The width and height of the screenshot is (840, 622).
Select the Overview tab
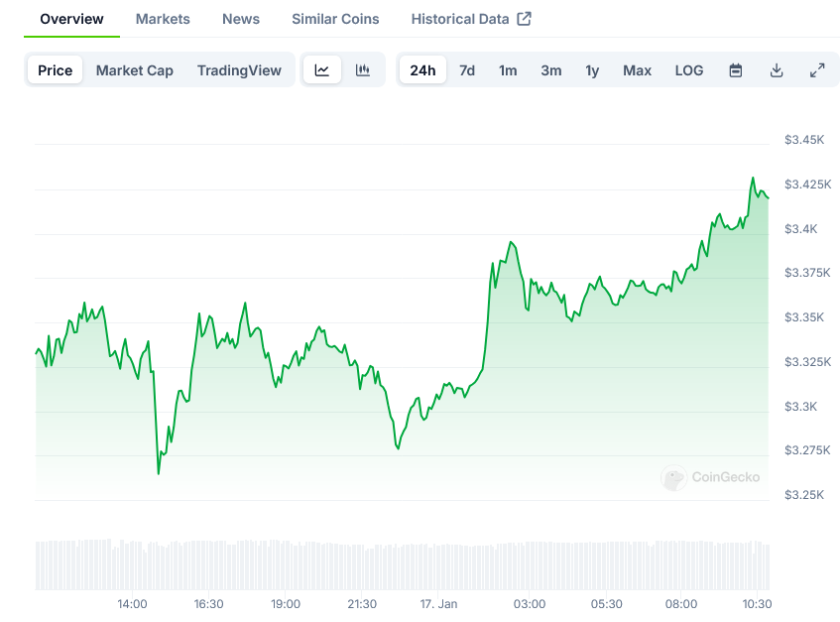click(x=71, y=19)
